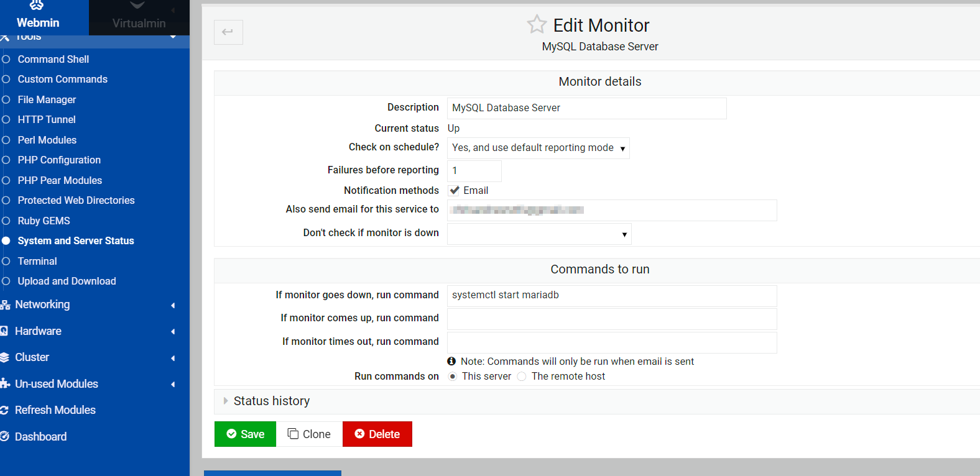
Task: Click the Webmin logo icon
Action: [x=37, y=6]
